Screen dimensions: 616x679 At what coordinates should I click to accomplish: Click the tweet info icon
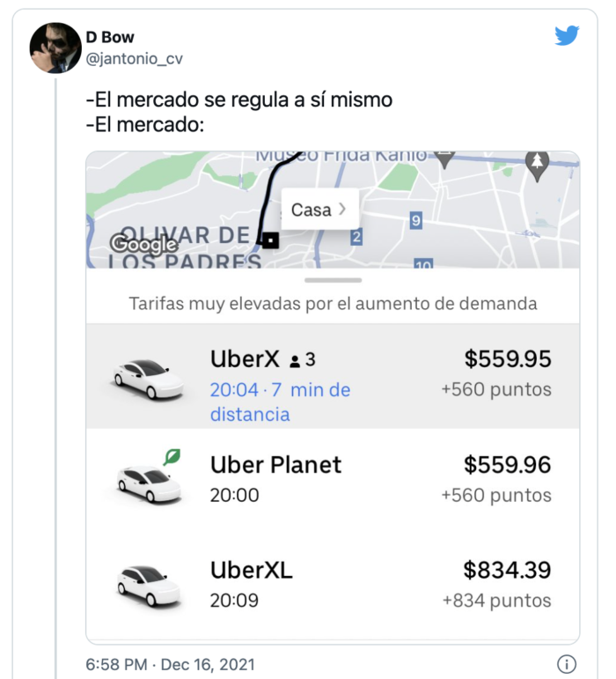tap(567, 664)
